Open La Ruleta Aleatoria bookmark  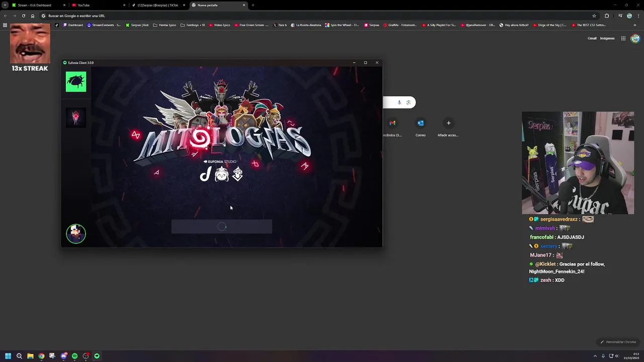tap(306, 25)
